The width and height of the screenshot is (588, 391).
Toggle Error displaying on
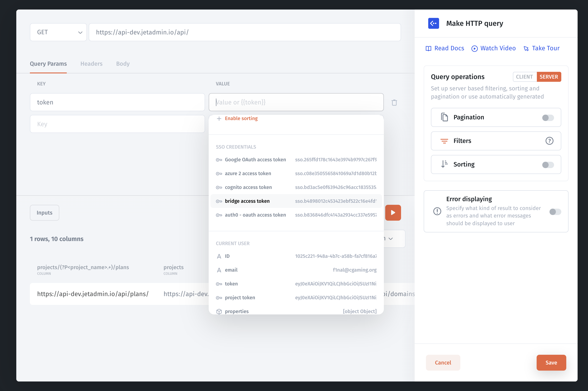(555, 212)
